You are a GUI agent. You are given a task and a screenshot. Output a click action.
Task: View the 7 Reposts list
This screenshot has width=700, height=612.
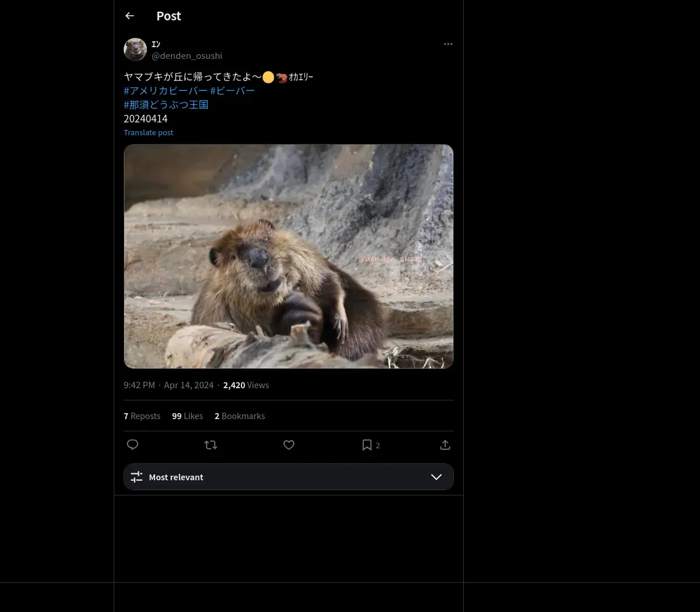142,416
